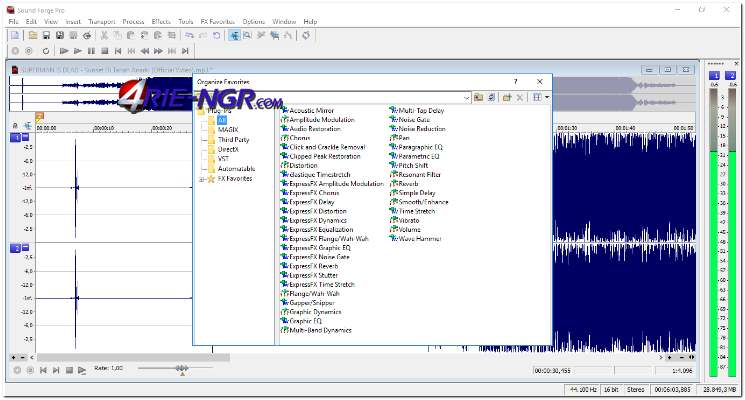Screen dimensions: 745x400
Task: Create a new file with toolbar icon
Action: point(15,35)
